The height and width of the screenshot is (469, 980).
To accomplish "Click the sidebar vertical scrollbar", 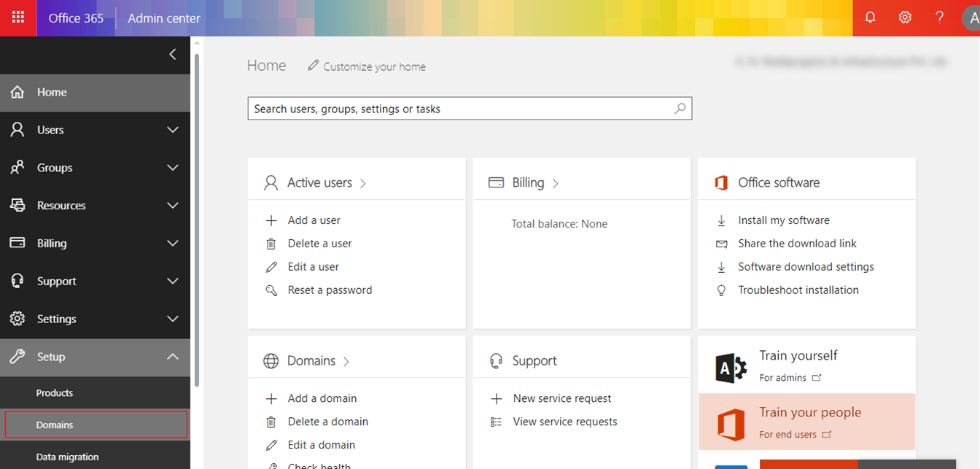I will click(196, 219).
